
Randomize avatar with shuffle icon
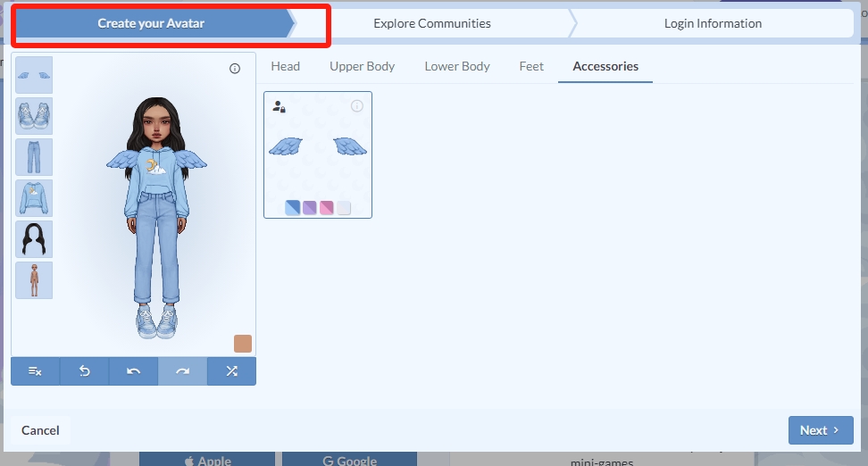coord(231,371)
